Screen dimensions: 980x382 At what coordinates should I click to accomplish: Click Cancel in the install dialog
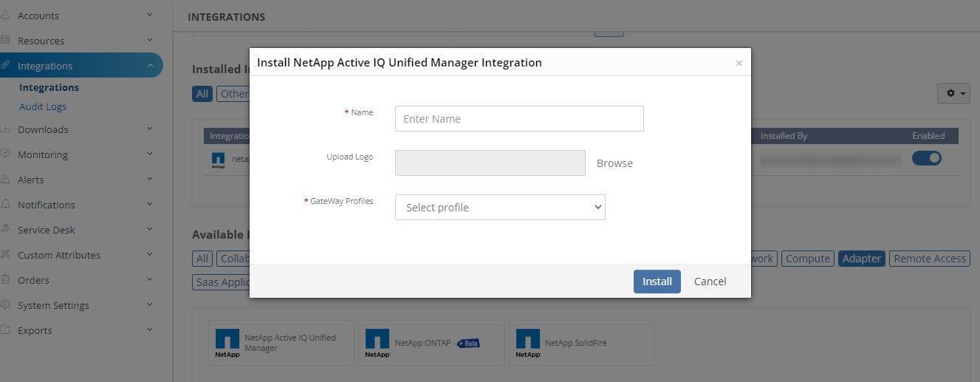click(710, 282)
